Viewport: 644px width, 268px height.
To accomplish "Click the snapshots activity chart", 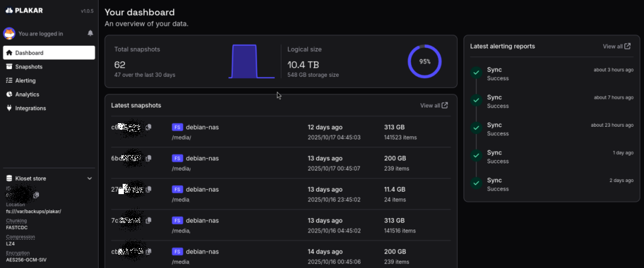I will (251, 61).
